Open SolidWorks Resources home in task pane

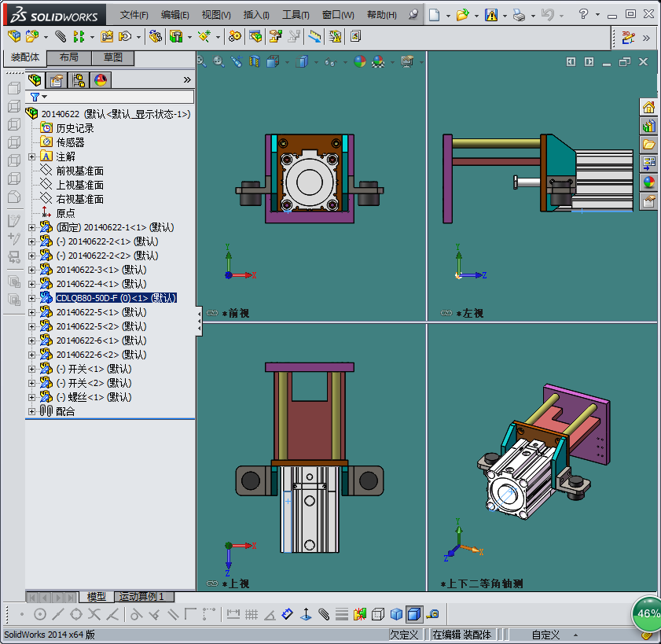pos(648,107)
